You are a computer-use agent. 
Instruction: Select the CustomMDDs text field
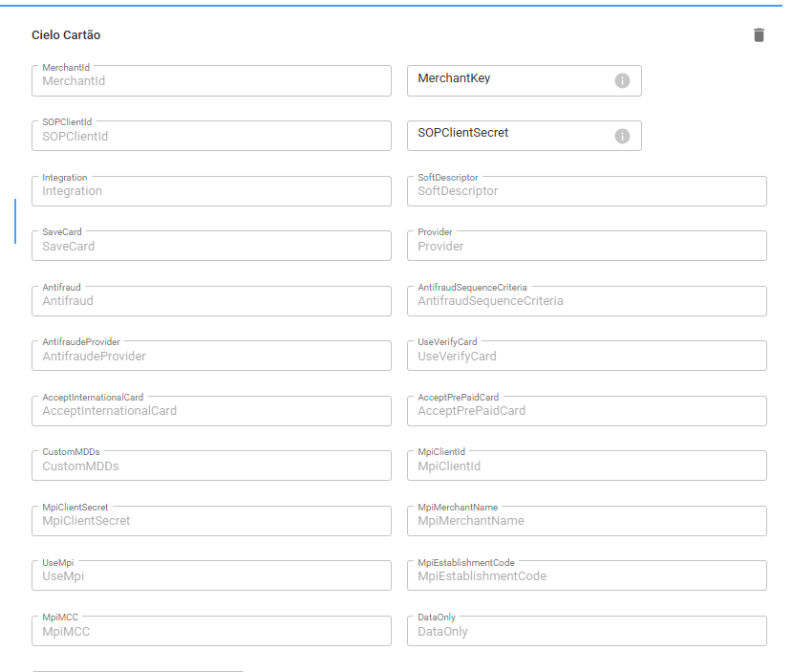tap(211, 466)
